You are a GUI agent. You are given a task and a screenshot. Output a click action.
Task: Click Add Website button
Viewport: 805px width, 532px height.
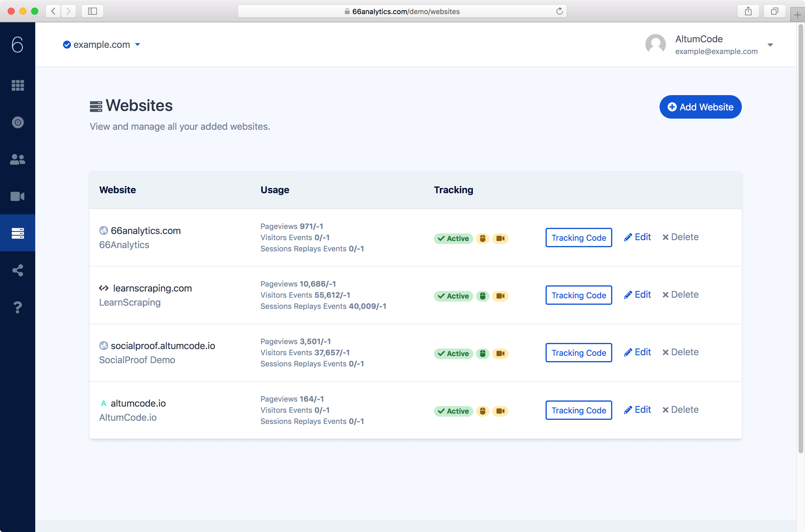pos(700,107)
